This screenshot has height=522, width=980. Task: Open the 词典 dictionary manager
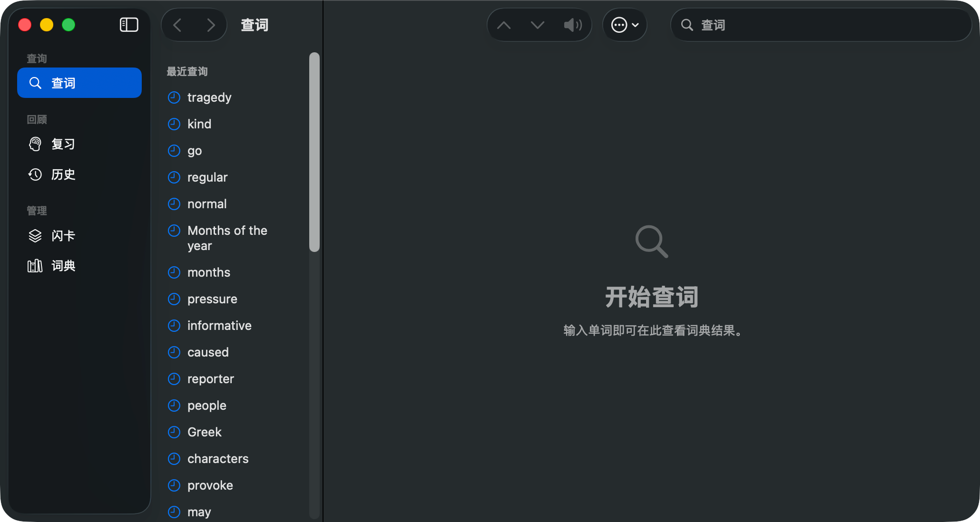(63, 266)
